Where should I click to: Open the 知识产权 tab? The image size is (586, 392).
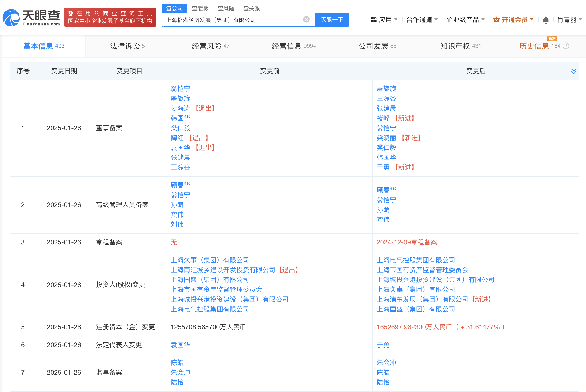tap(460, 46)
